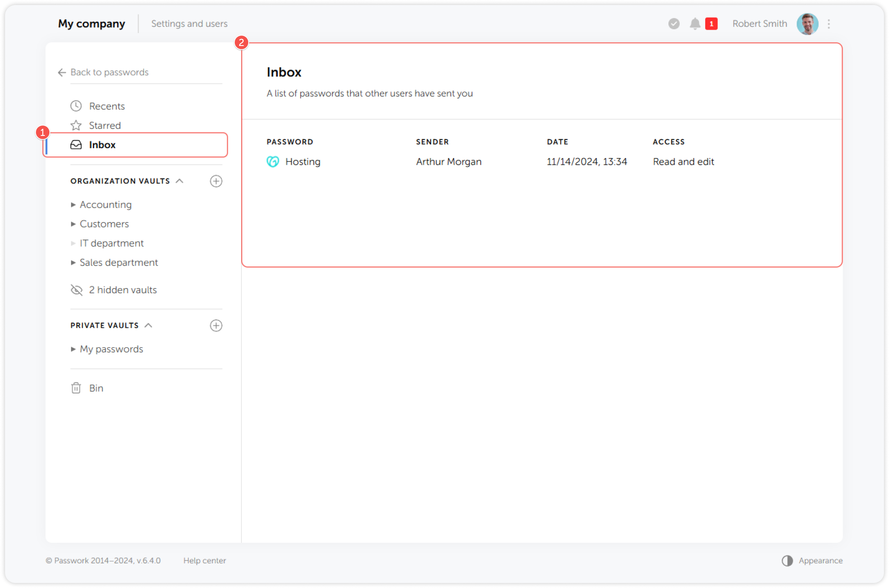Select the Starred star icon
The height and width of the screenshot is (588, 889).
[x=76, y=125]
